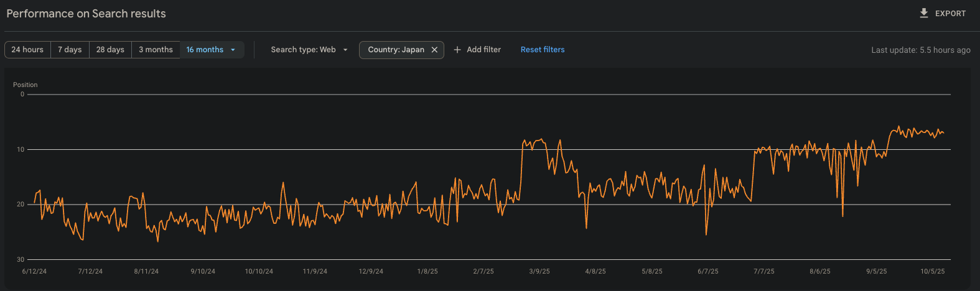Click the 16 months range label
Viewport: 980px width, 291px height.
[x=205, y=50]
